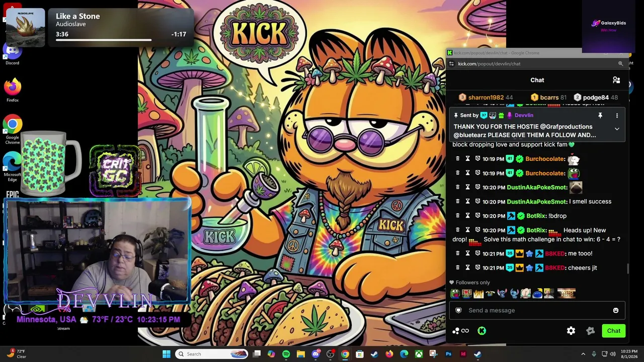Insert the first Pepe quick emote
The height and width of the screenshot is (362, 644).
pyautogui.click(x=455, y=294)
